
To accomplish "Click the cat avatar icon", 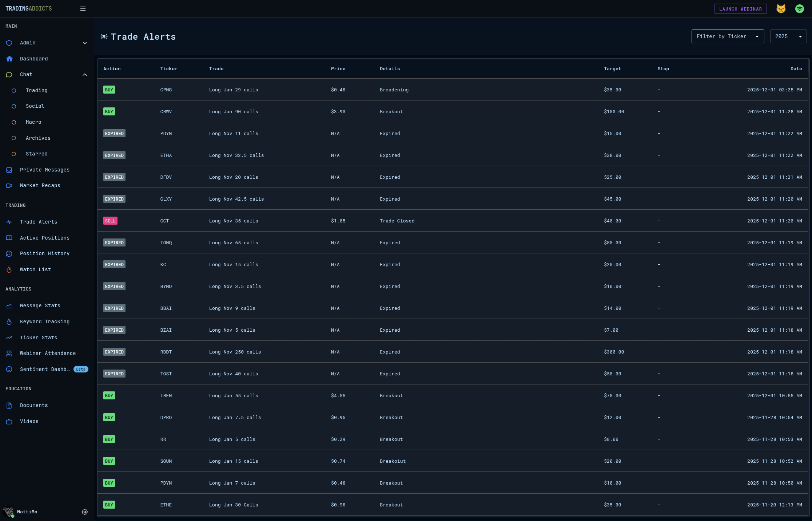I will point(781,9).
